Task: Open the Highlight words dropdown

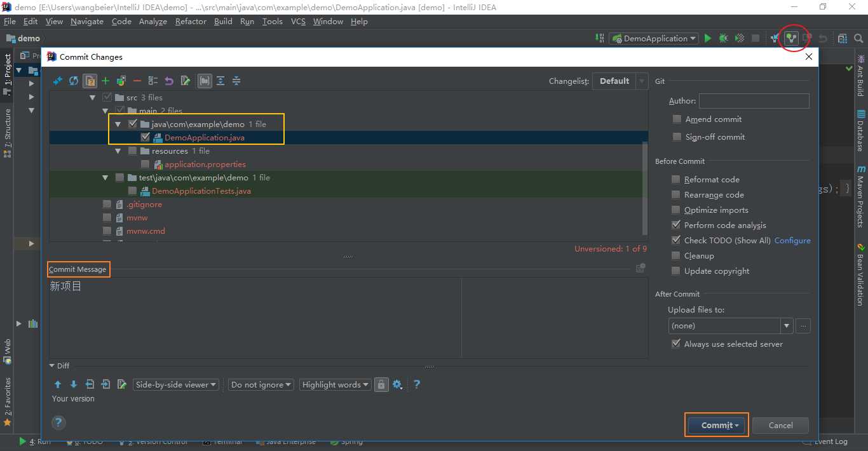Action: pyautogui.click(x=336, y=384)
